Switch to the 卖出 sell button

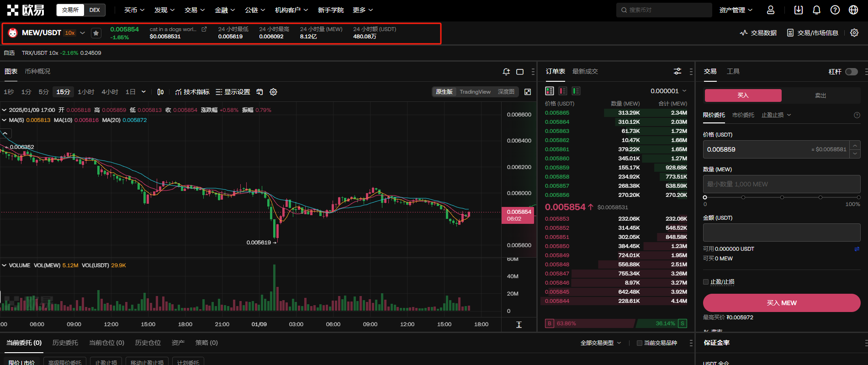coord(820,95)
